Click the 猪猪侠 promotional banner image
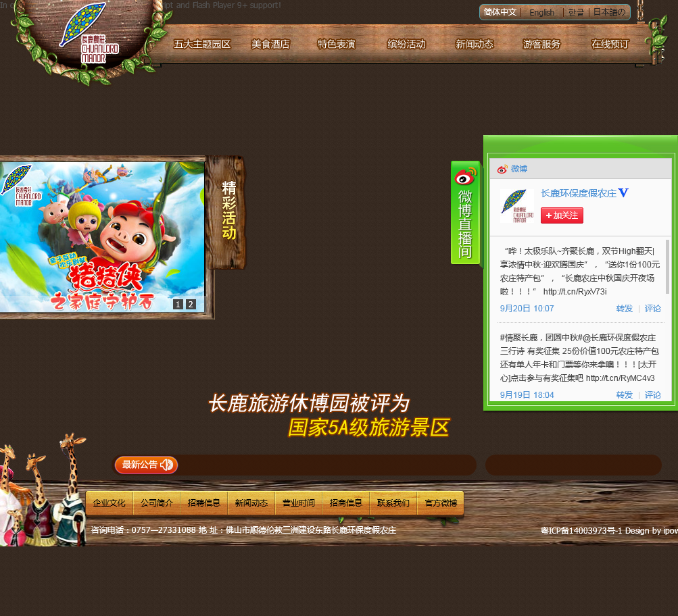 (x=102, y=236)
